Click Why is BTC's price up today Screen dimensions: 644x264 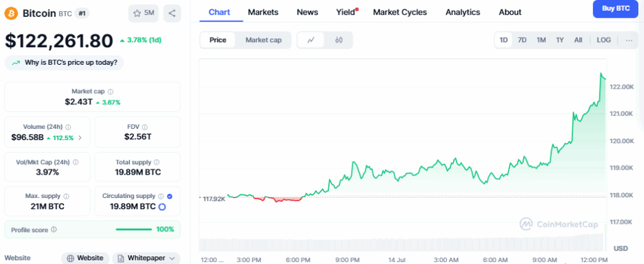point(64,63)
